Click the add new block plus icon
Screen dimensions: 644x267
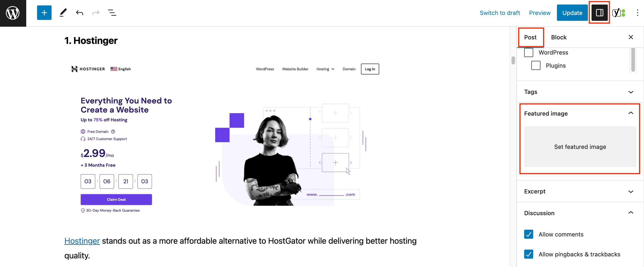pos(44,12)
